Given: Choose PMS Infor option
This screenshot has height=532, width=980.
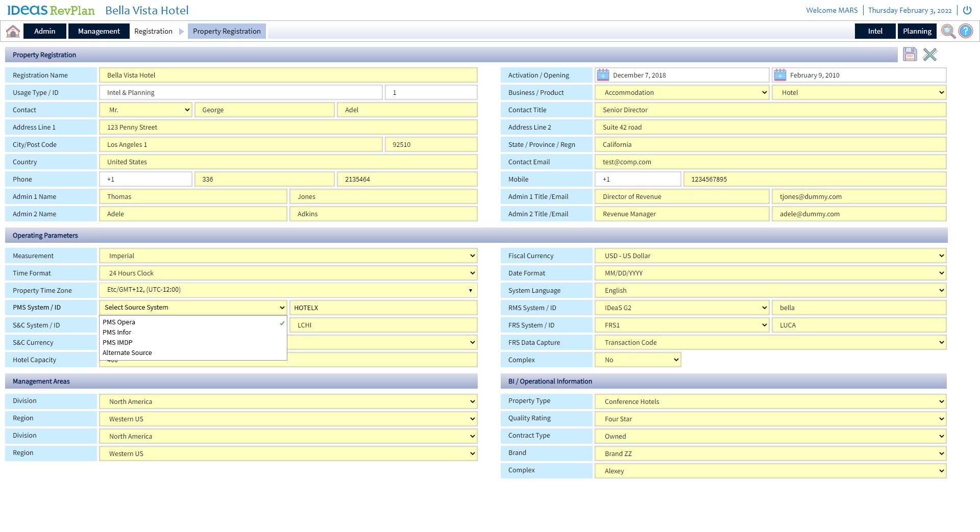Looking at the screenshot, I should (117, 333).
